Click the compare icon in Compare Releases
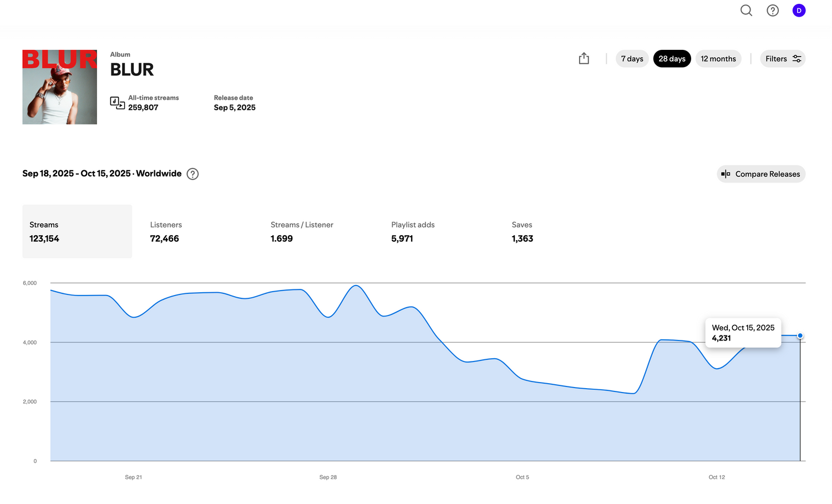 click(x=726, y=174)
